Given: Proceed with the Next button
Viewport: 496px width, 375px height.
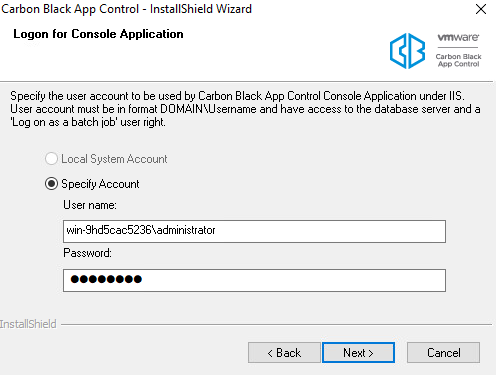Looking at the screenshot, I should [x=358, y=353].
